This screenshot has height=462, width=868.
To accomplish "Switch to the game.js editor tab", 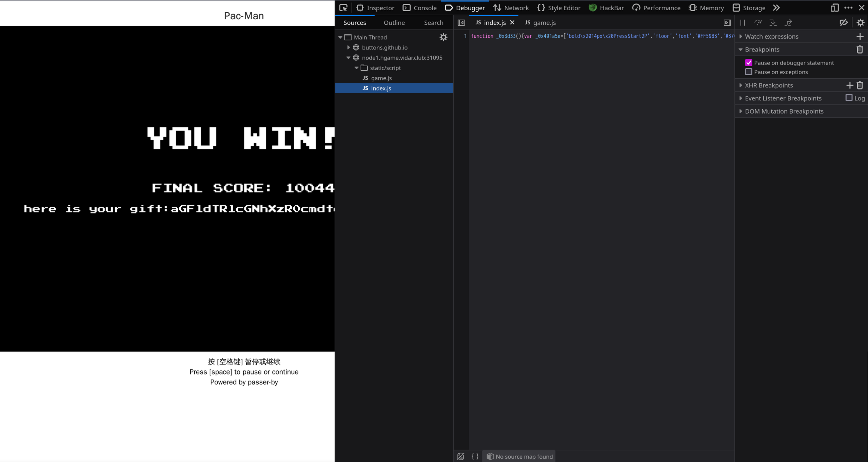I will (x=540, y=23).
